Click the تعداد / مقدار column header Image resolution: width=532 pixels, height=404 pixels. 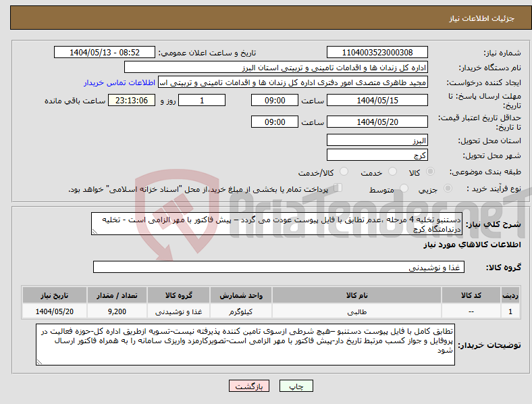coord(117,295)
